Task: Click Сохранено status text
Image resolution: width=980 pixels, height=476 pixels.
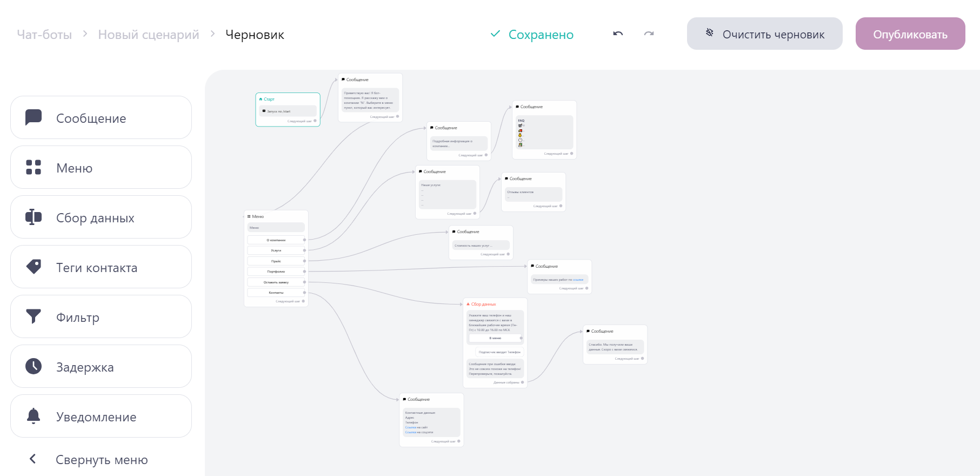Action: click(541, 35)
